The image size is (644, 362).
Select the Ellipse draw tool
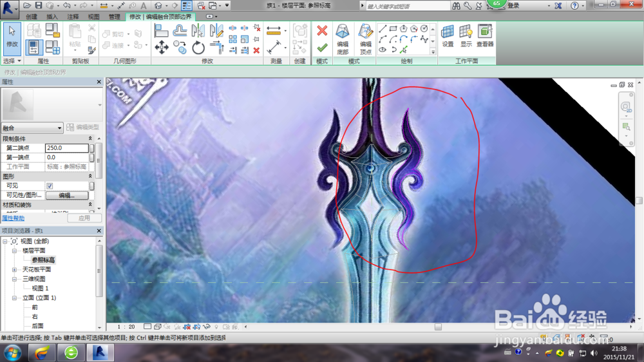(x=383, y=50)
